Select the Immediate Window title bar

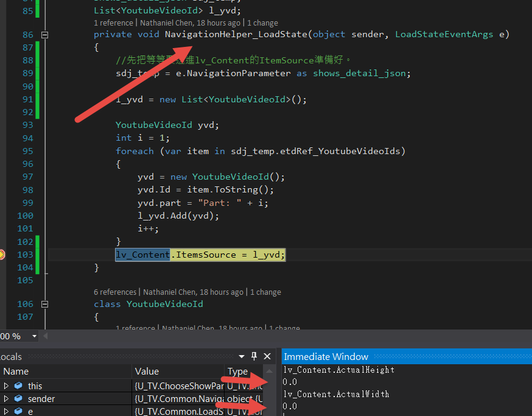click(407, 356)
